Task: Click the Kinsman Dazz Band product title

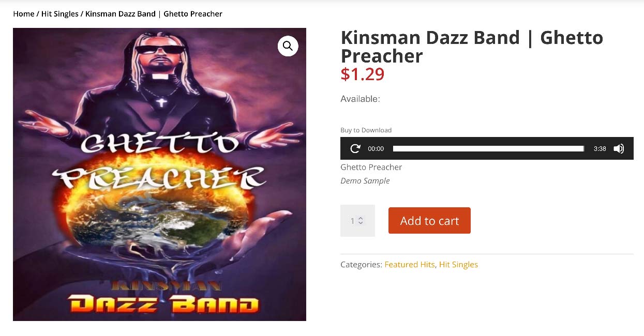Action: coord(472,47)
